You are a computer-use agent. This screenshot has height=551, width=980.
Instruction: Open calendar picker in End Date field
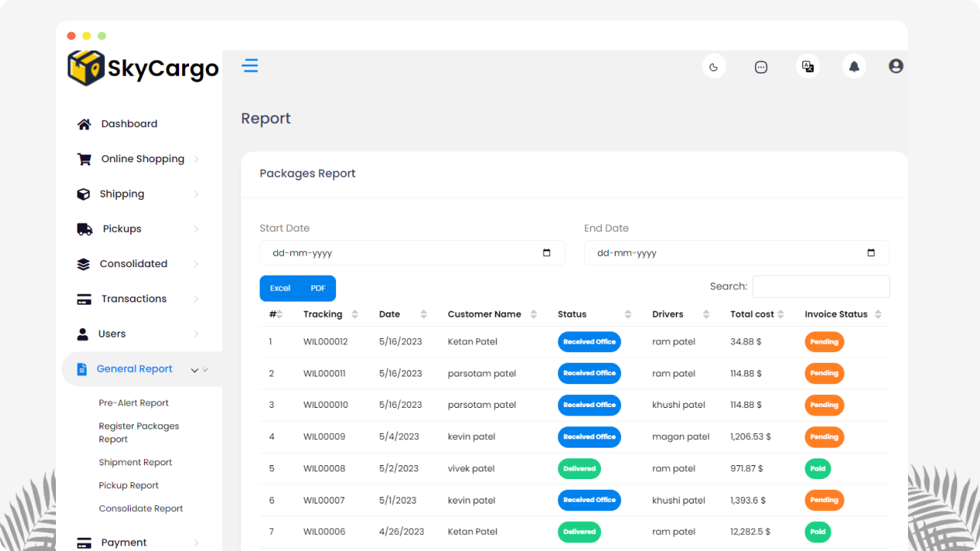(871, 253)
